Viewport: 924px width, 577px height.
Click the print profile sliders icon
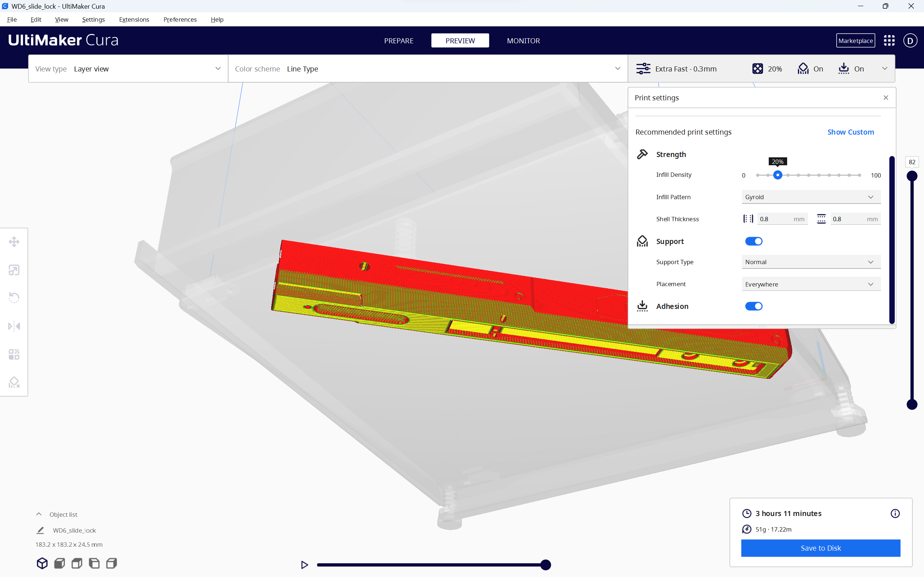643,69
